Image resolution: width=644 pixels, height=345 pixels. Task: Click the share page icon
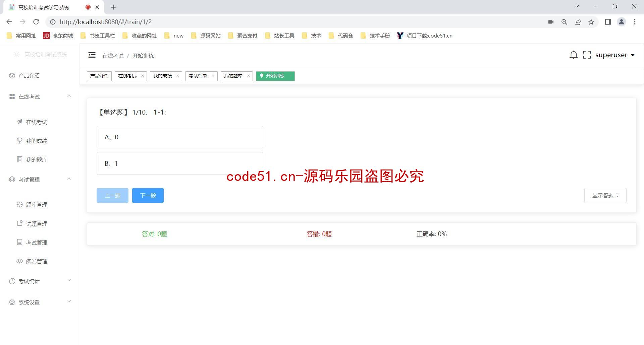pos(578,22)
